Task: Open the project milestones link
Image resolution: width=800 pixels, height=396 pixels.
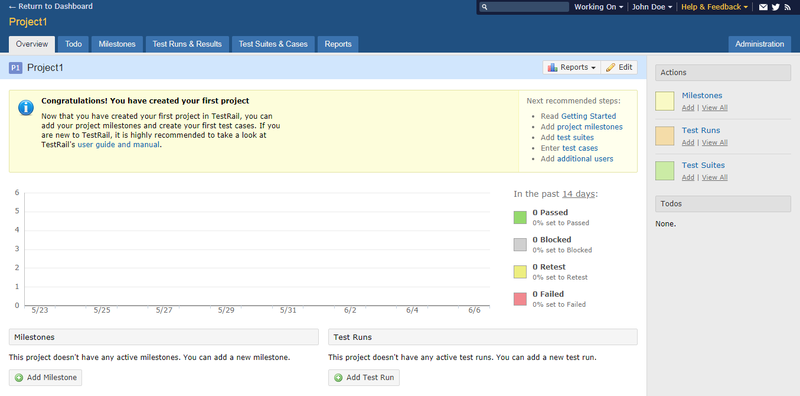Action: 590,127
